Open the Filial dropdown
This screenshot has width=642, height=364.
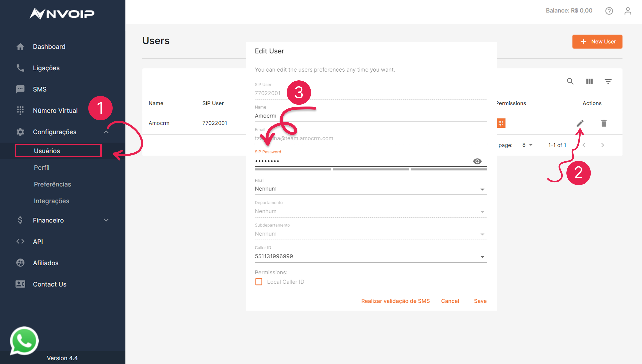pyautogui.click(x=371, y=189)
